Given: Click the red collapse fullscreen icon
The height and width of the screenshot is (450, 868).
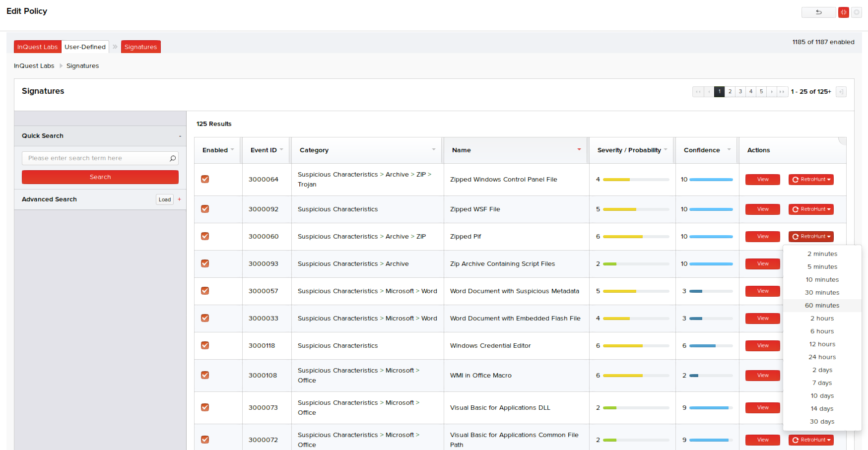Looking at the screenshot, I should (x=843, y=12).
